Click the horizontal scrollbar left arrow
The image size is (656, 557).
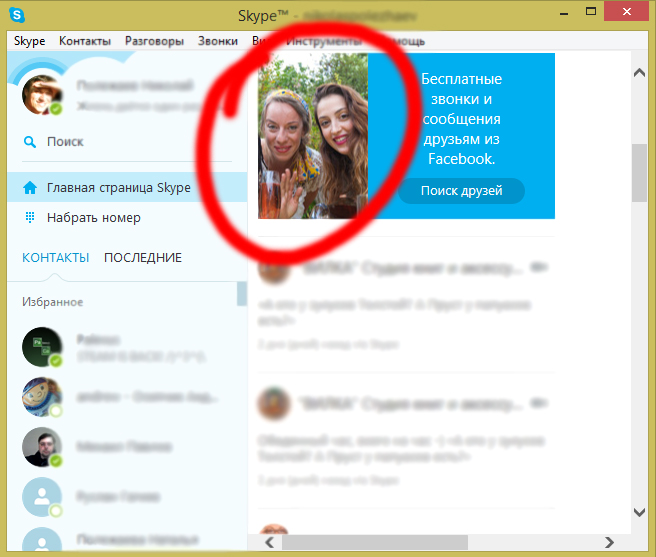(x=269, y=543)
